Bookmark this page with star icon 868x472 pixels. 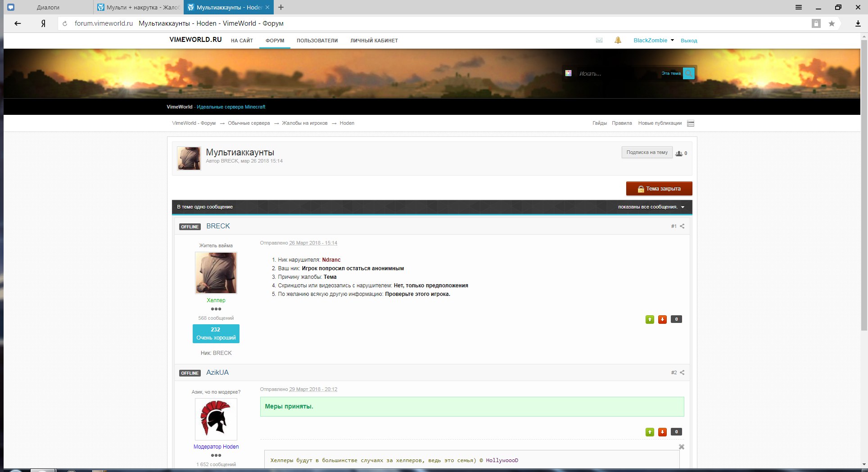(832, 23)
